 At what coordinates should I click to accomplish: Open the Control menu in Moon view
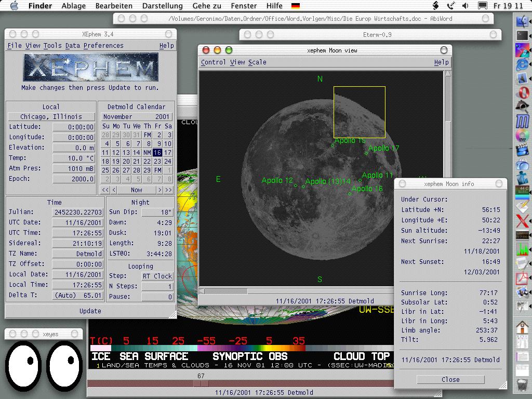(214, 62)
